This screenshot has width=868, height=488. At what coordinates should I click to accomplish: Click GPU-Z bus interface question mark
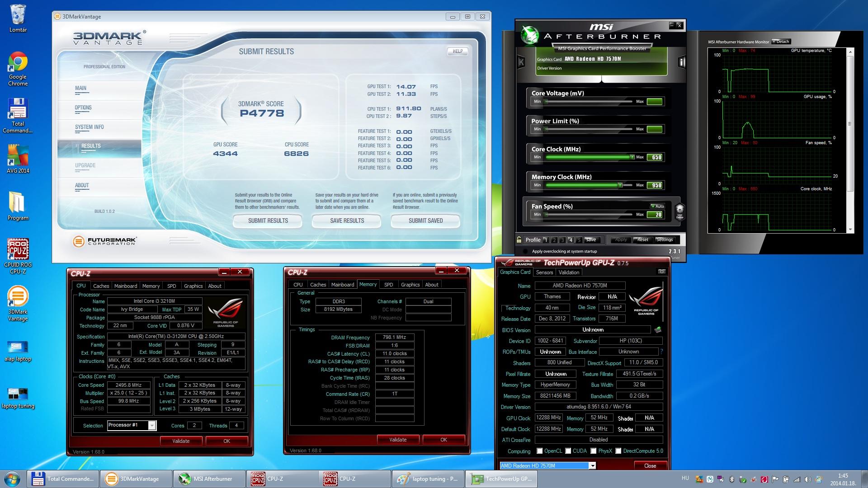(661, 352)
